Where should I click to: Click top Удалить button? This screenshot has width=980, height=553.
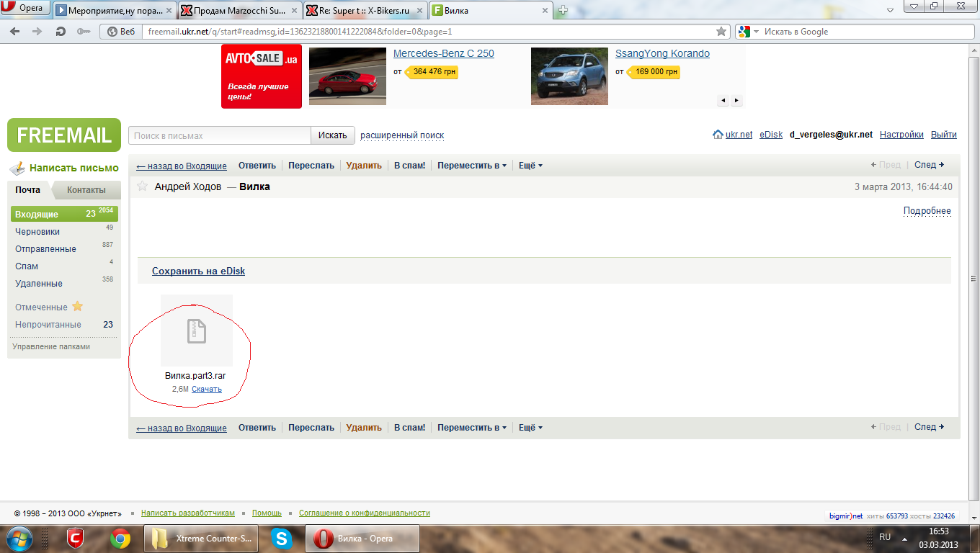tap(364, 166)
